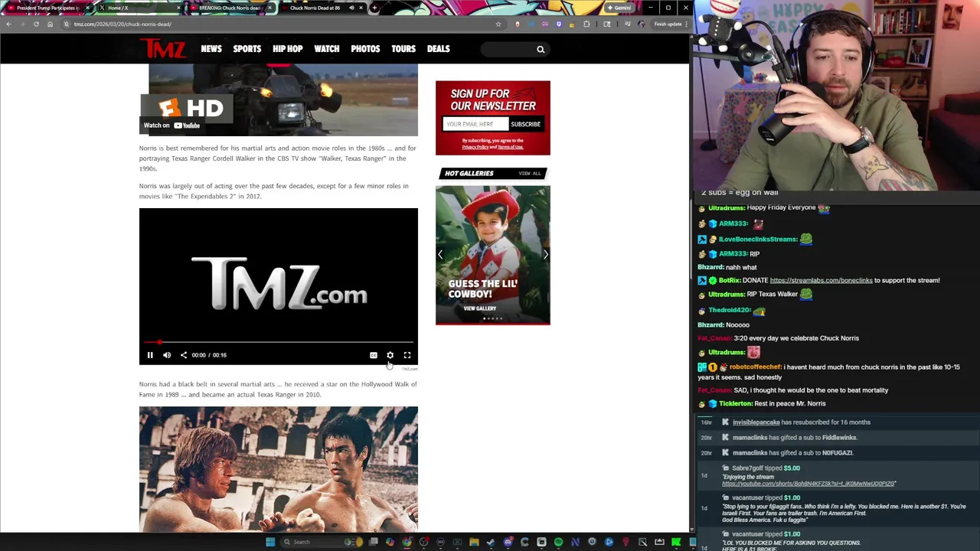980x551 pixels.
Task: Toggle closed captions on the video
Action: coord(373,355)
